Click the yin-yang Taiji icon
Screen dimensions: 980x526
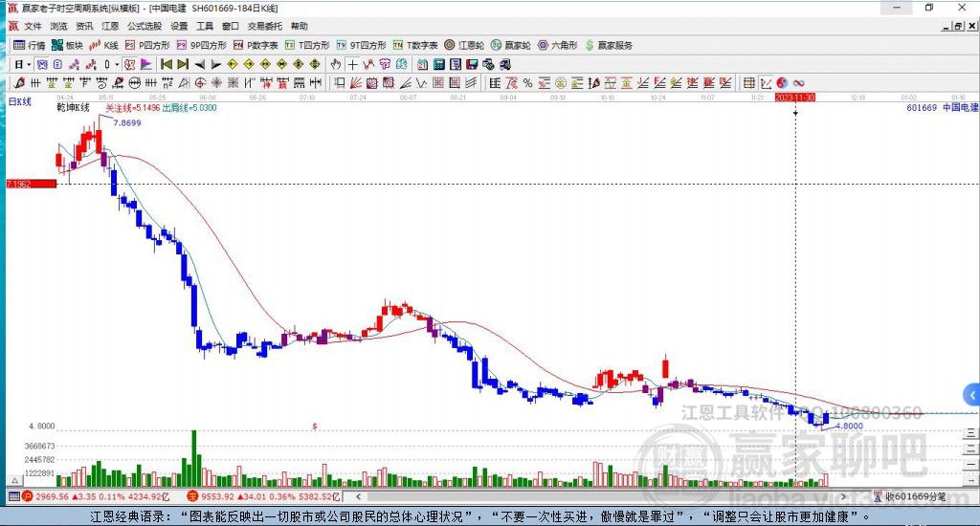click(x=782, y=83)
